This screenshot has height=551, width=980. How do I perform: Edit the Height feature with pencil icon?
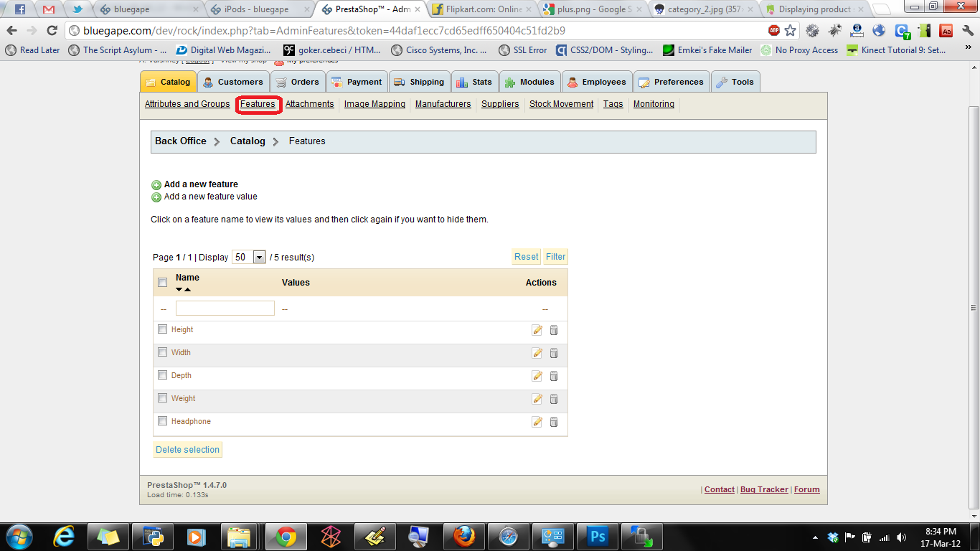[537, 330]
